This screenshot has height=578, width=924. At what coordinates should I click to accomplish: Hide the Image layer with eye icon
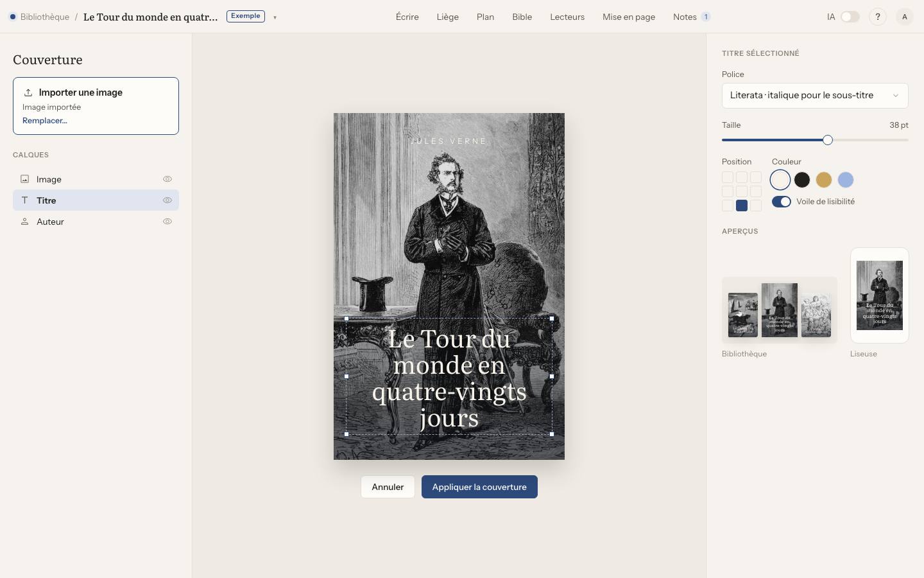tap(167, 179)
